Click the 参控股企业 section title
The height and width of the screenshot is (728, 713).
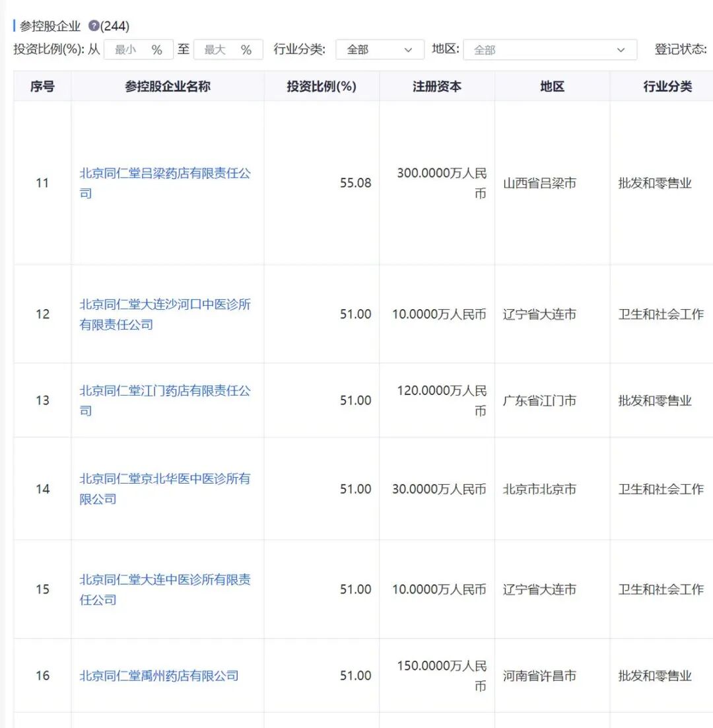click(x=50, y=26)
